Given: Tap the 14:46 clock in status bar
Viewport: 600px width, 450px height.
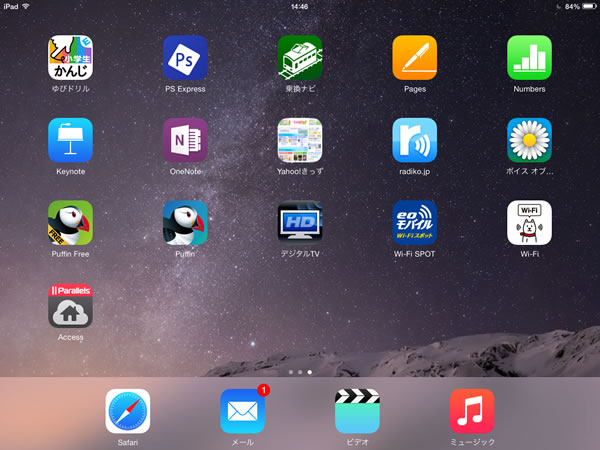Looking at the screenshot, I should tap(300, 7).
